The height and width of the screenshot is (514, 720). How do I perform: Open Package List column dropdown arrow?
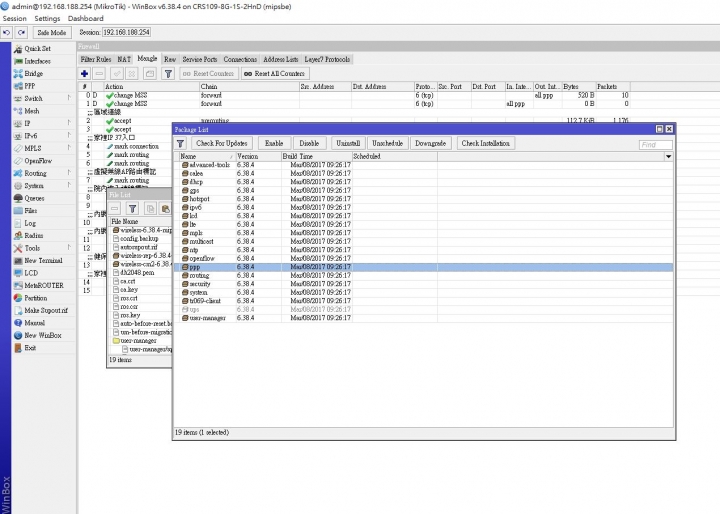tap(669, 157)
